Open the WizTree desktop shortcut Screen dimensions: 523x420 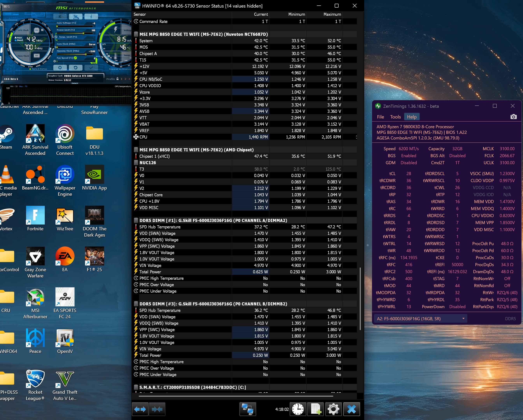pos(65,218)
